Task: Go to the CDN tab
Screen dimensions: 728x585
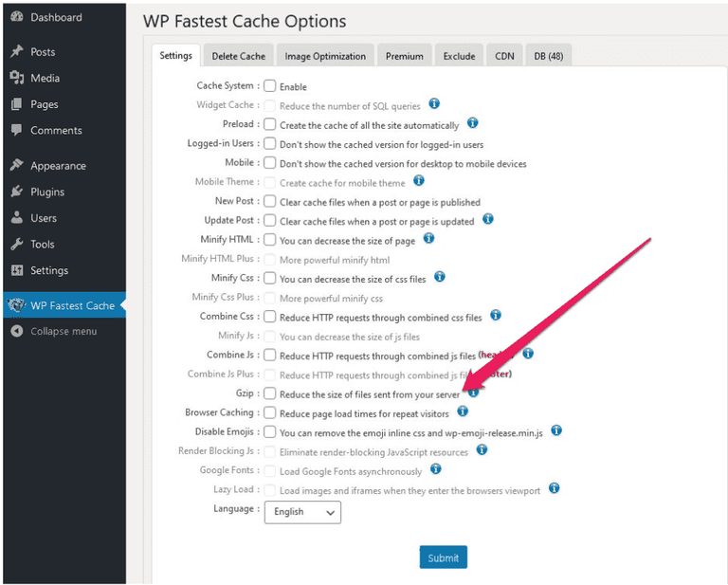Action: [504, 56]
